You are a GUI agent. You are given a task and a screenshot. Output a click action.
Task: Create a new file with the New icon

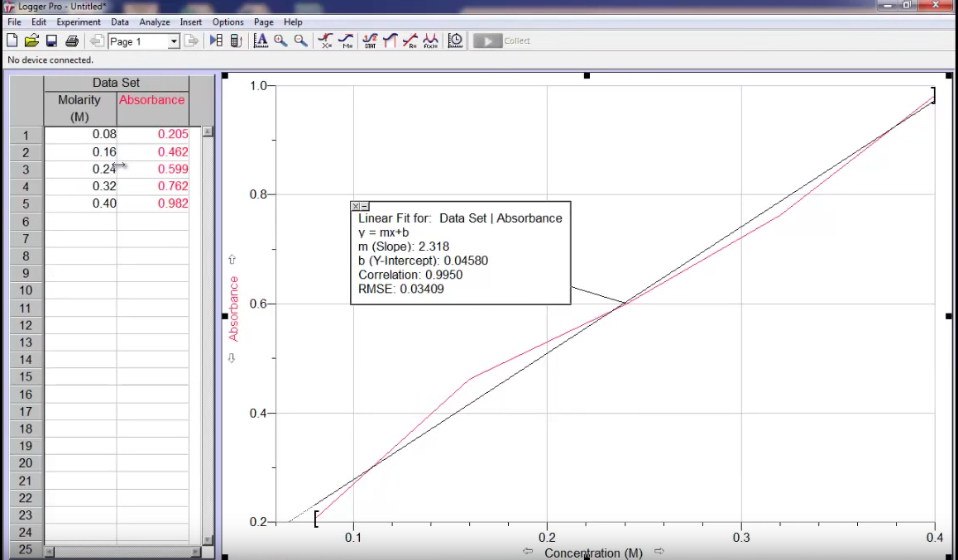(x=12, y=41)
